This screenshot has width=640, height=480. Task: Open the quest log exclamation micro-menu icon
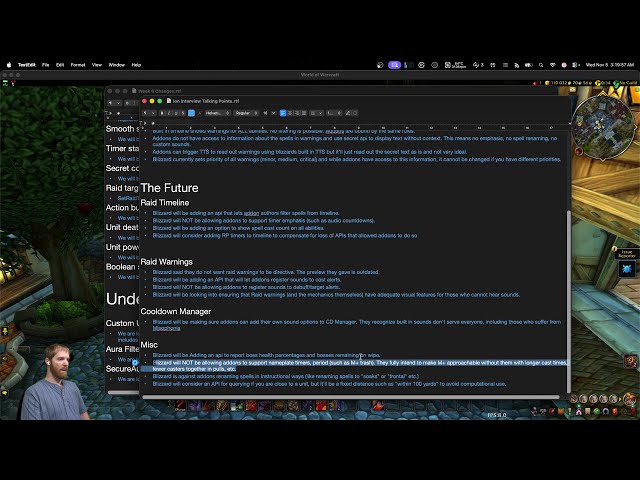[570, 411]
